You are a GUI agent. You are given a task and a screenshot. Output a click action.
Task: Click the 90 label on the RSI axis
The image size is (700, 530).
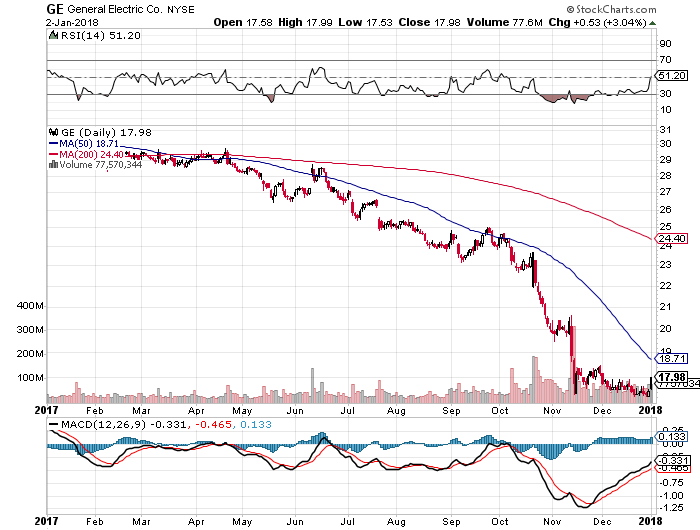(x=666, y=43)
